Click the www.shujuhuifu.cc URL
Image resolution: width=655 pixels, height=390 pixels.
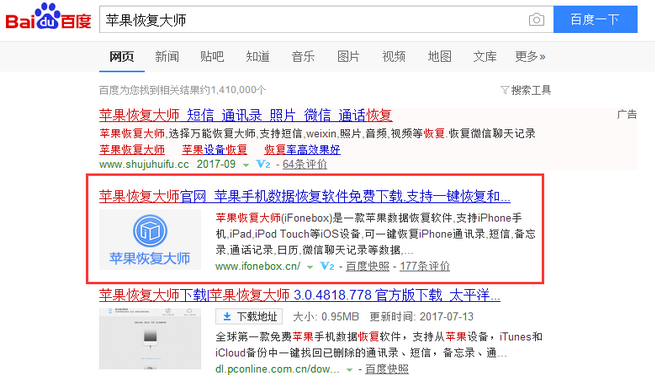coord(144,165)
